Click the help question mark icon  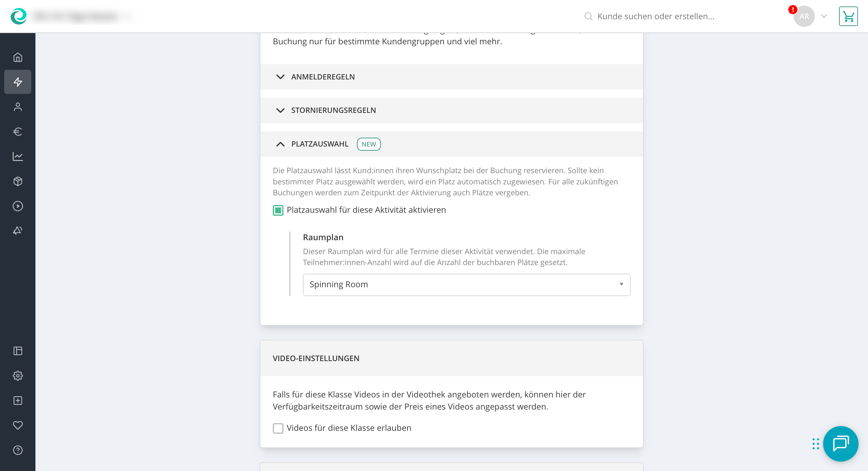[x=17, y=450]
